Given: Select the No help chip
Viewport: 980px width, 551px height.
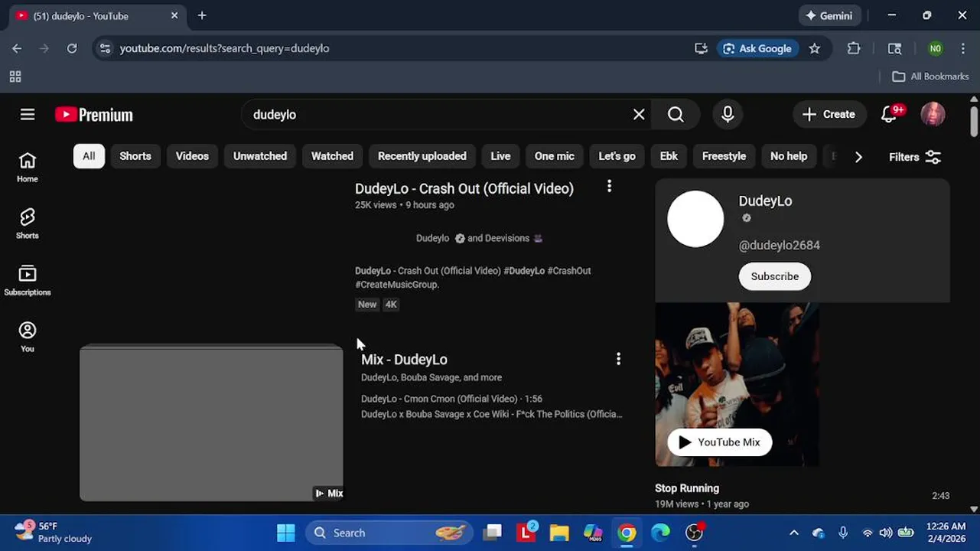Looking at the screenshot, I should tap(789, 156).
